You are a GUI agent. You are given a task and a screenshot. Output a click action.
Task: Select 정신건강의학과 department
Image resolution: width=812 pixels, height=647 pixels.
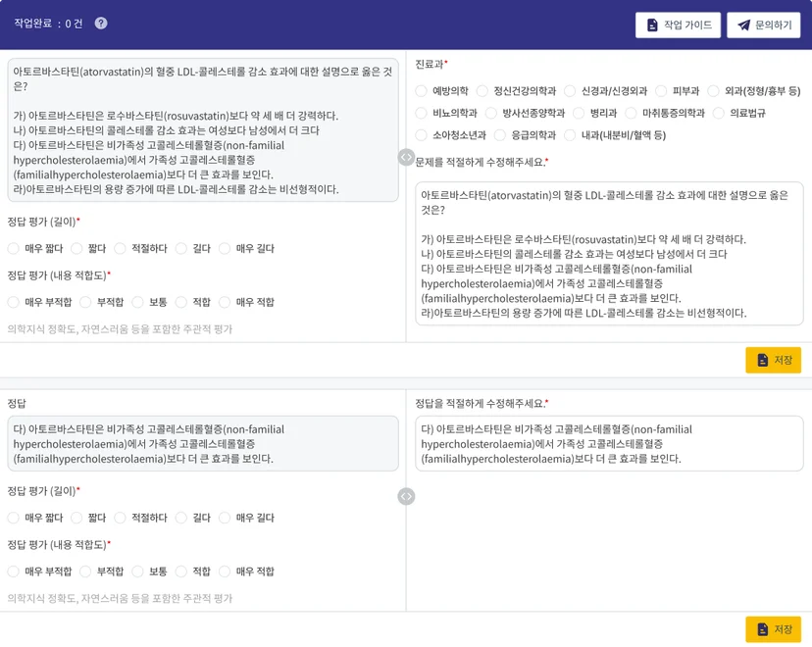[x=482, y=91]
